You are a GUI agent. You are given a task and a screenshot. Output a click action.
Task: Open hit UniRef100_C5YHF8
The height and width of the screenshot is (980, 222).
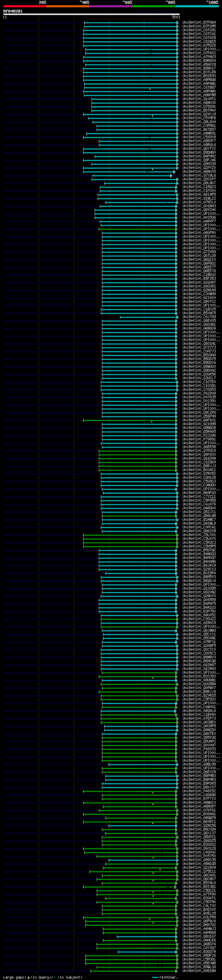[199, 118]
